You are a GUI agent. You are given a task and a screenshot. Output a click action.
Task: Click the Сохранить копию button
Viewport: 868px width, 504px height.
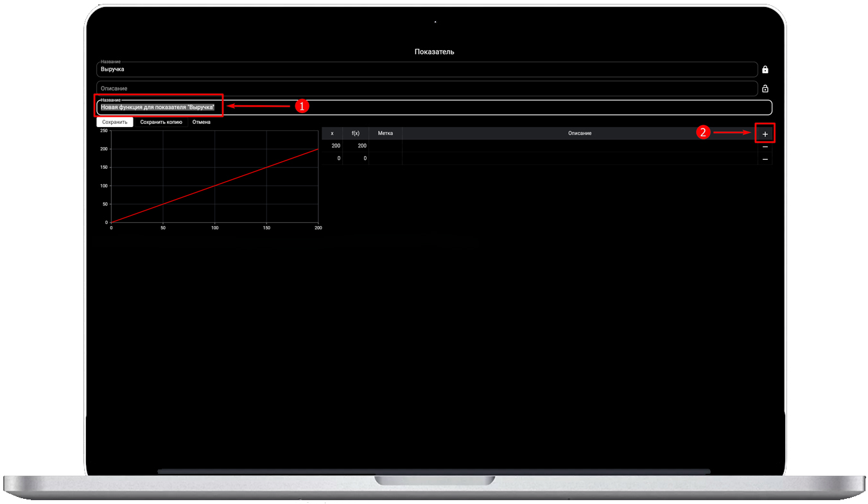pos(161,122)
